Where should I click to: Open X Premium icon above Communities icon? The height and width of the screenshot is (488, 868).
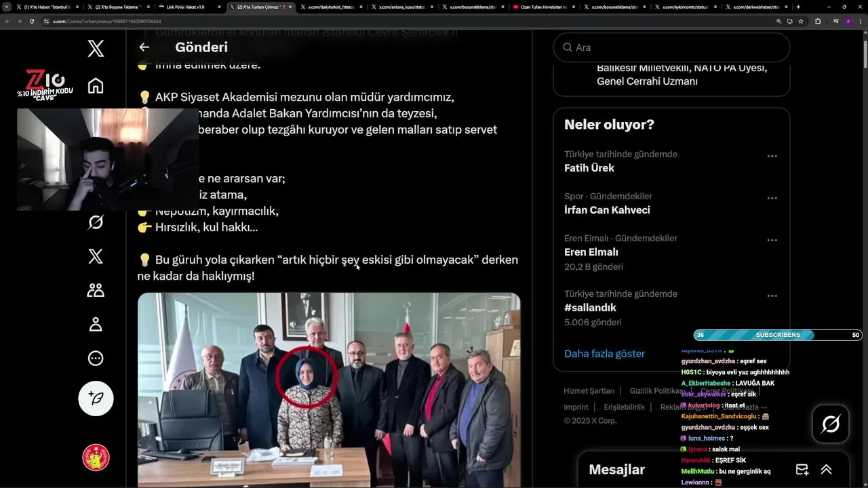coord(96,256)
